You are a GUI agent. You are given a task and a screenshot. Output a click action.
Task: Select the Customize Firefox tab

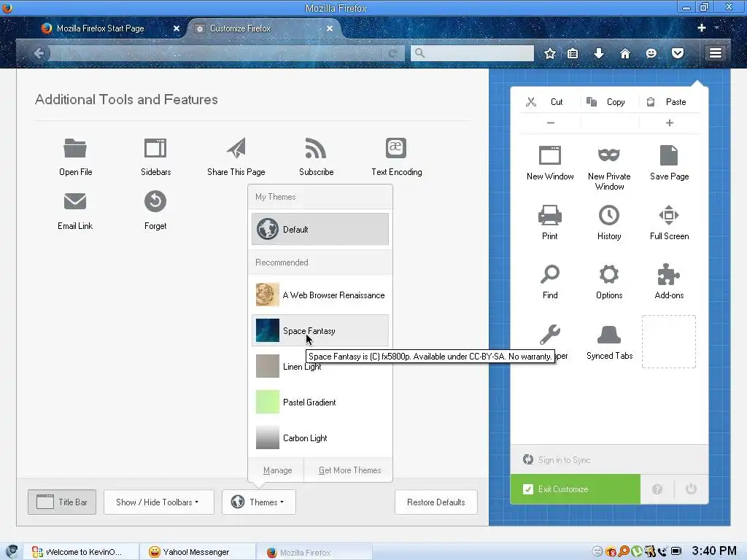[264, 28]
